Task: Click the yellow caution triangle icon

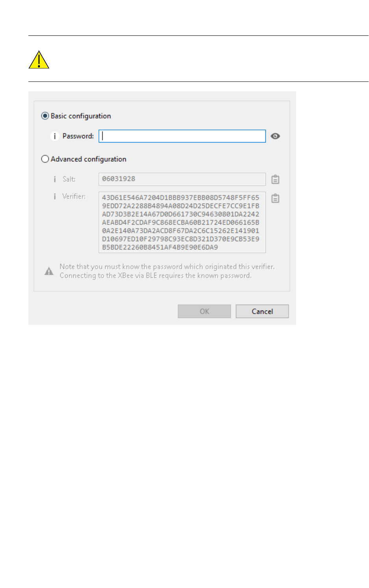Action: [x=39, y=60]
